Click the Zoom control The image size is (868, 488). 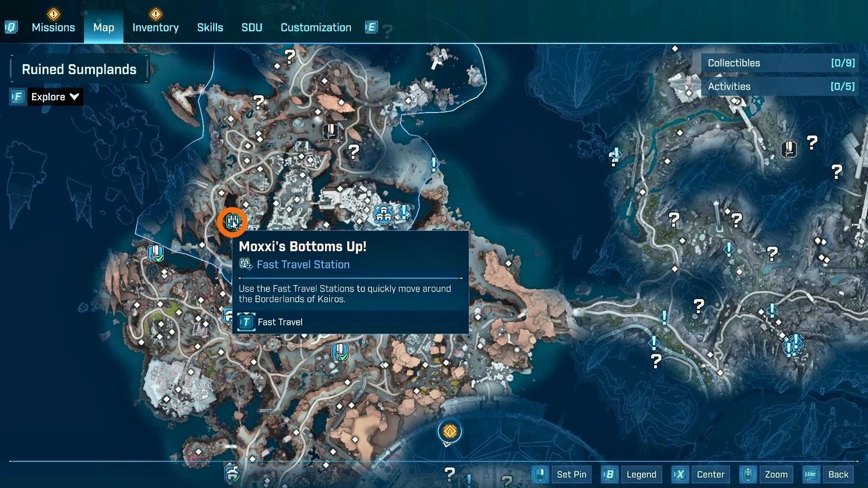click(x=776, y=474)
